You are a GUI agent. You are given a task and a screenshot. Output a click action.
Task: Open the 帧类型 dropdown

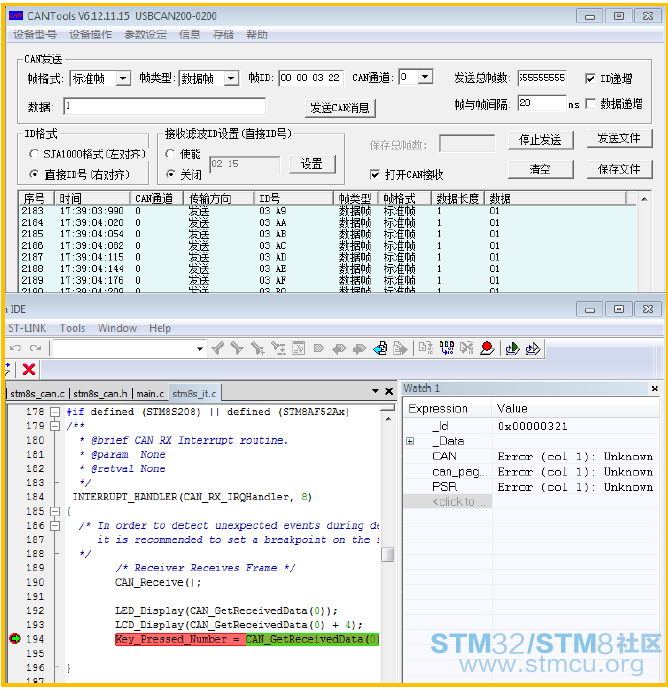point(232,79)
